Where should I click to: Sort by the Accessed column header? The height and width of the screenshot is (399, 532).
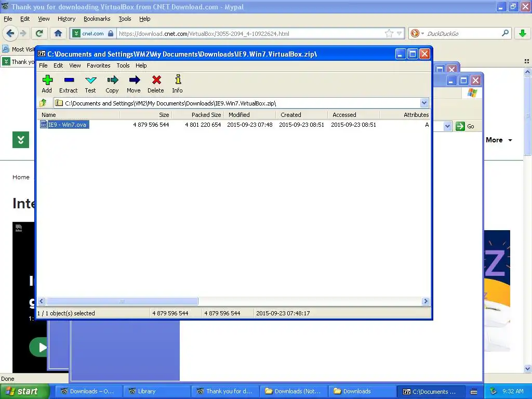[x=353, y=115]
